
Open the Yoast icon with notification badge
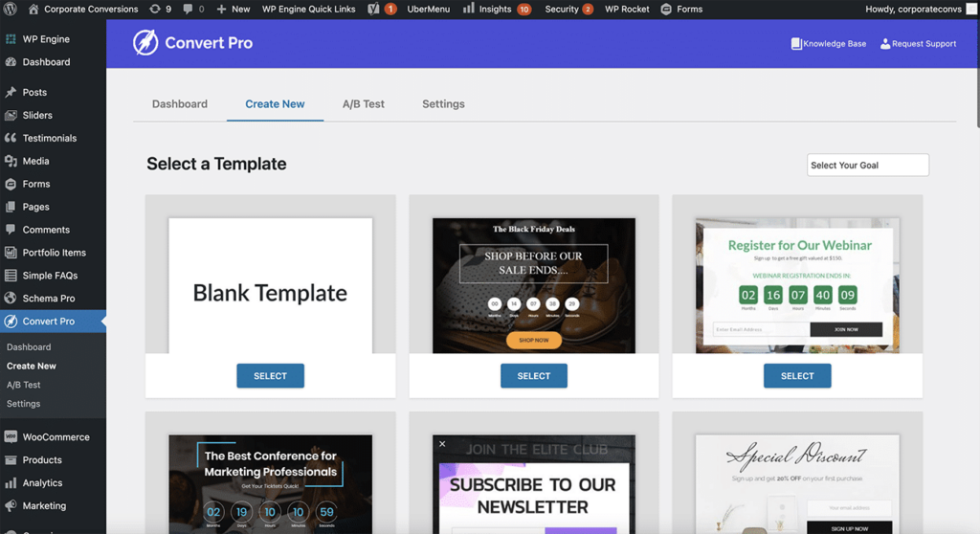[x=374, y=9]
